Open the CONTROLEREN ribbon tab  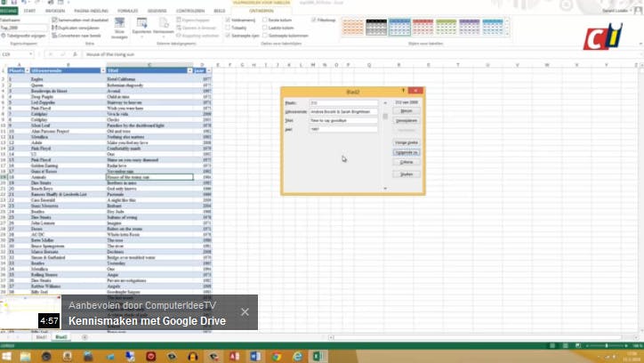190,11
